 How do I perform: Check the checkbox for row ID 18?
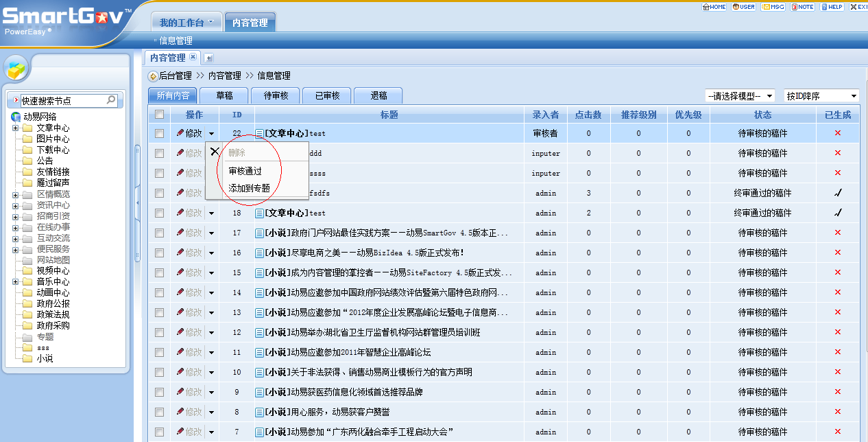pos(160,213)
